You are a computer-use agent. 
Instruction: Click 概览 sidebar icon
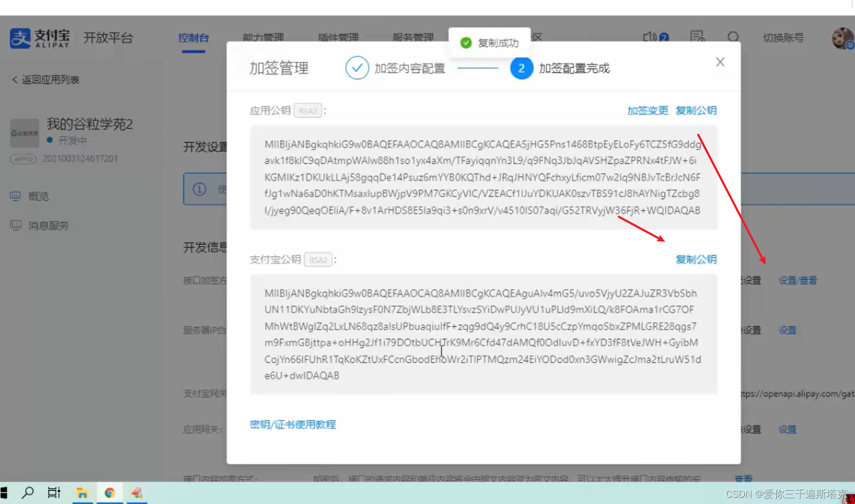(x=16, y=196)
